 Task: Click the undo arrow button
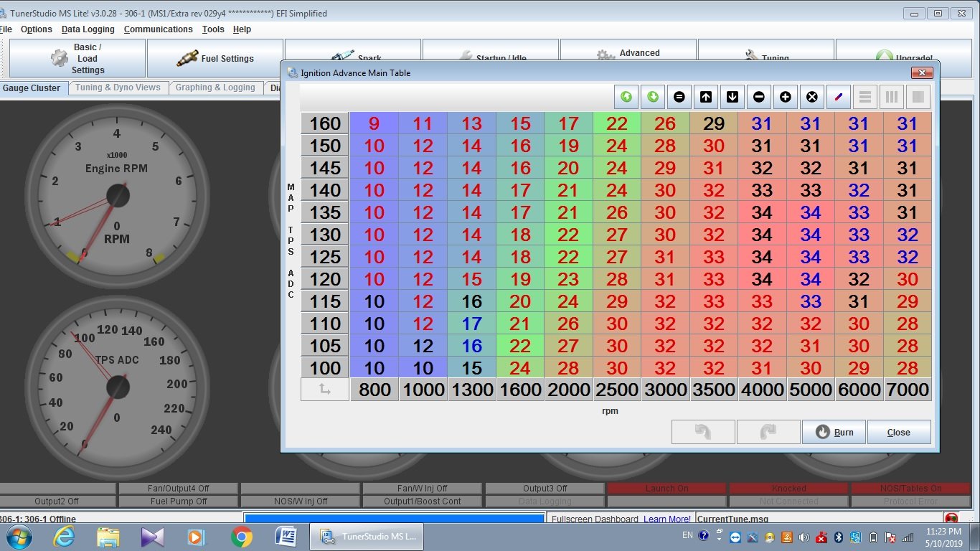click(703, 432)
